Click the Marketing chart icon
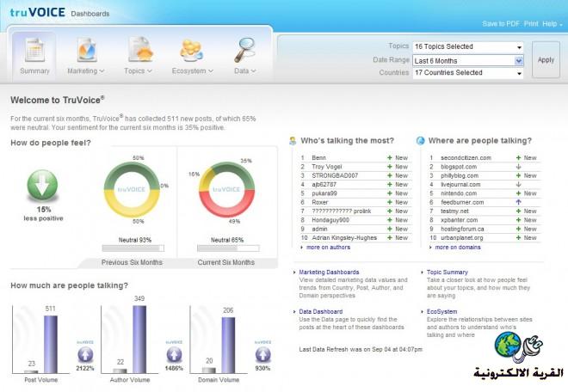This screenshot has width=568, height=392. click(86, 50)
